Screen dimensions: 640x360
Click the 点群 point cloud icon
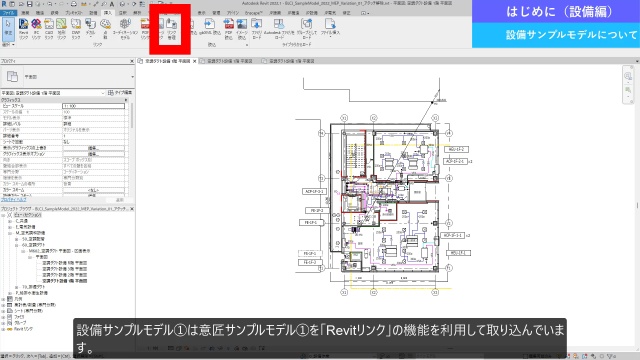[105, 29]
